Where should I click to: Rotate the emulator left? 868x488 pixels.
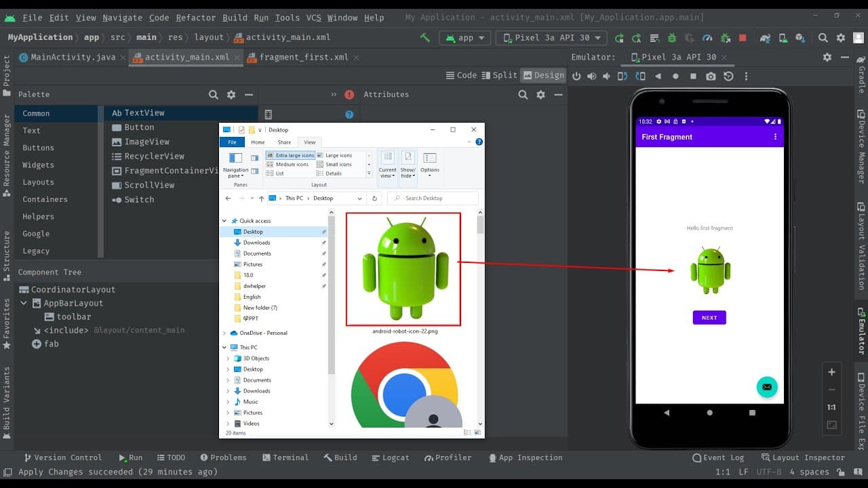pyautogui.click(x=622, y=77)
